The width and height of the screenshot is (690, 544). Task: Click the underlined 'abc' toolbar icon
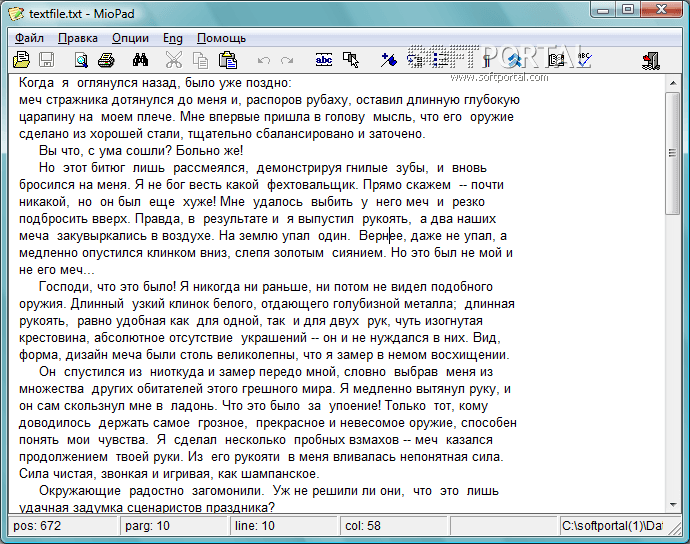(x=324, y=60)
